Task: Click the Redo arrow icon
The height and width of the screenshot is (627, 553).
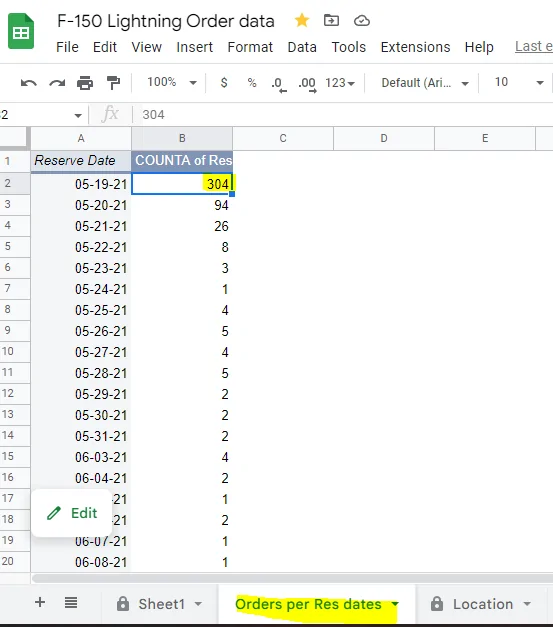Action: pyautogui.click(x=57, y=83)
